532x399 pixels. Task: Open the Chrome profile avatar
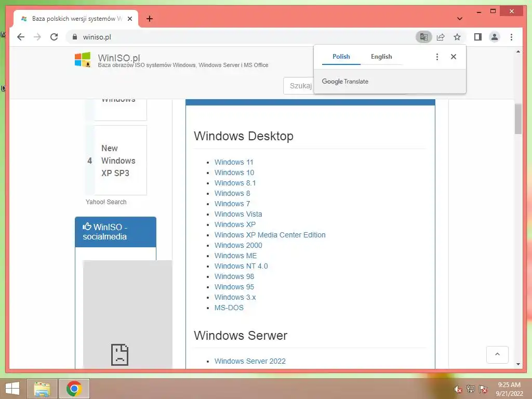(495, 37)
